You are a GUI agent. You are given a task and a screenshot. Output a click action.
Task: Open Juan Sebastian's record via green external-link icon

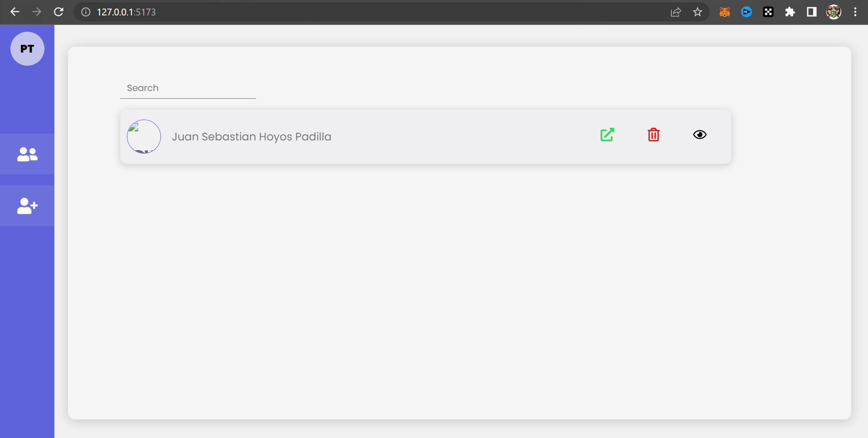[x=607, y=135]
